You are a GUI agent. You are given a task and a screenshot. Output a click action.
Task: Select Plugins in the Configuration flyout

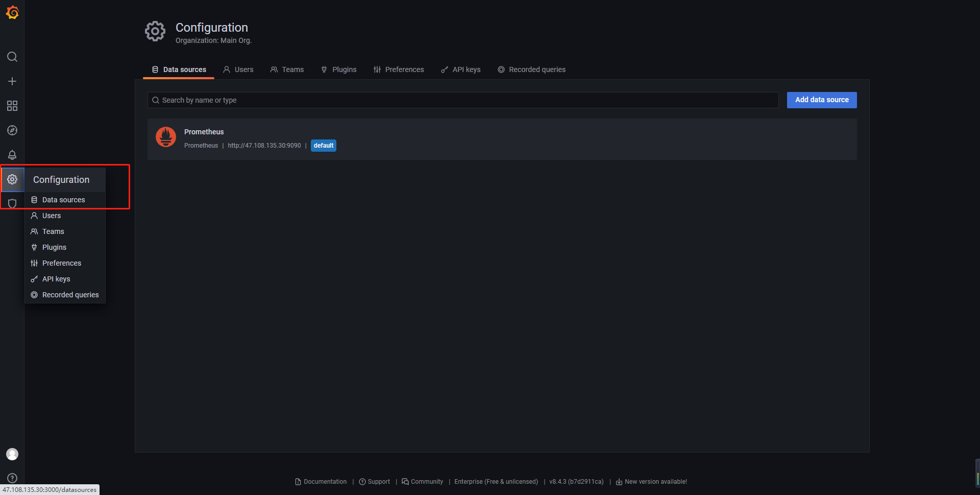coord(65,247)
